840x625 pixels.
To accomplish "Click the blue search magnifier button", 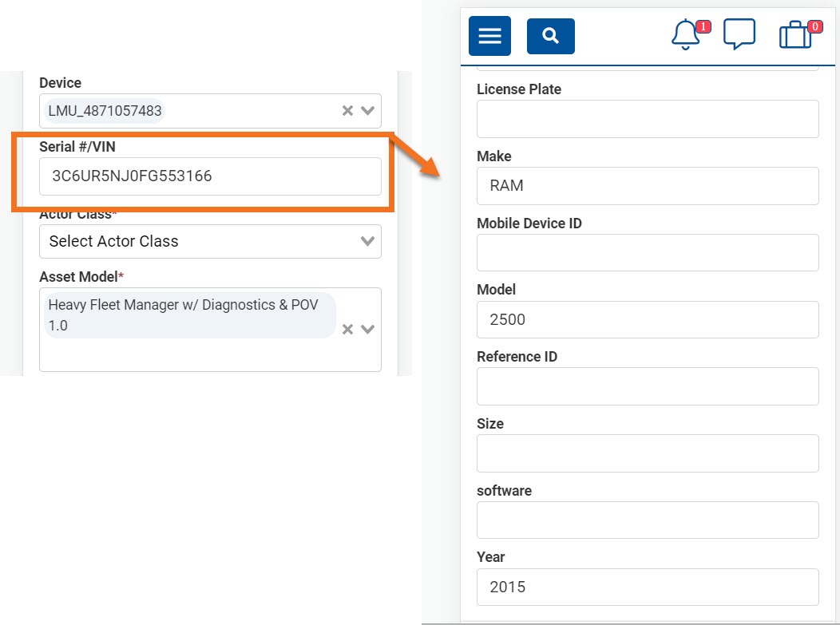I will 551,36.
